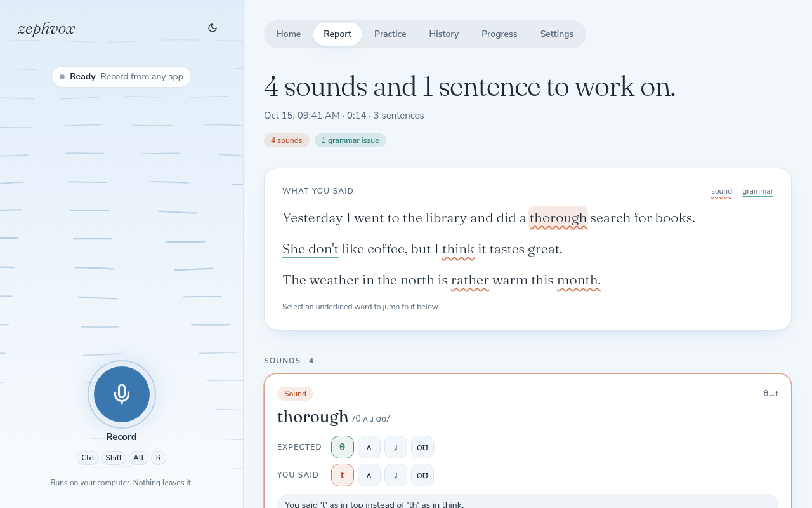812x508 pixels.
Task: Click the Ready status pill
Action: click(121, 77)
